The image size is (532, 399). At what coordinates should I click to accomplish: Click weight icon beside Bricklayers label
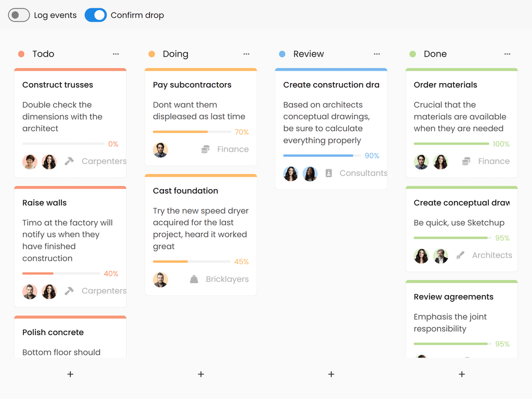click(x=194, y=280)
